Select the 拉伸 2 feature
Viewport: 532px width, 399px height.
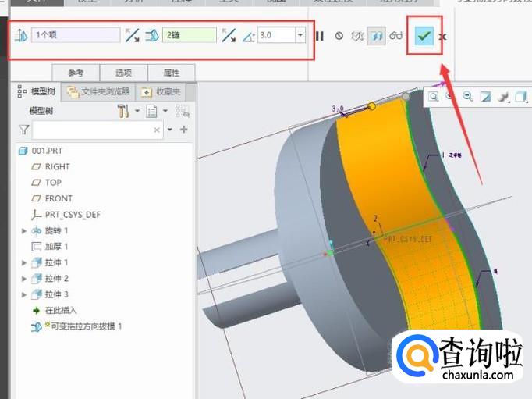tap(50, 279)
